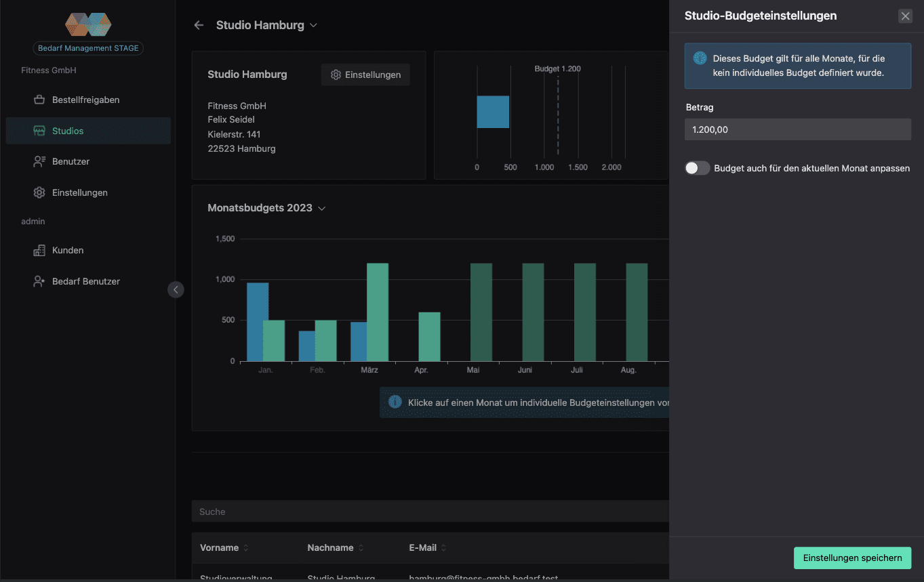Click the app logo at top left

pyautogui.click(x=88, y=25)
